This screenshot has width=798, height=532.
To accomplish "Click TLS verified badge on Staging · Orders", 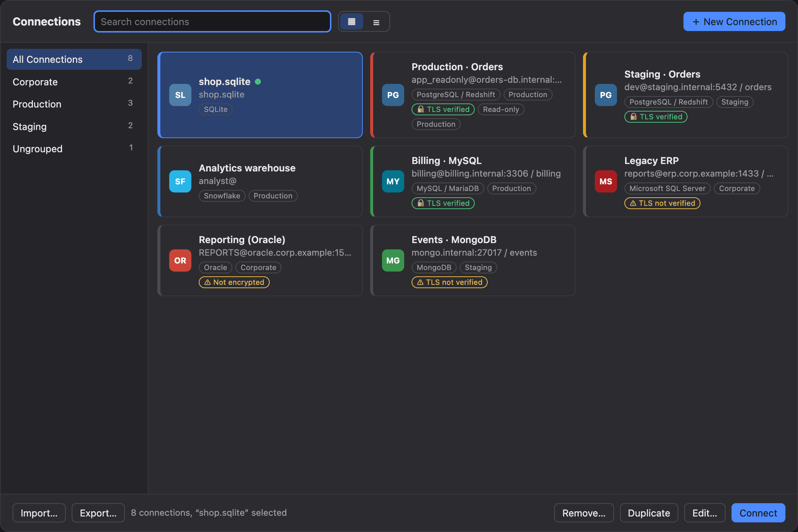I will [x=656, y=117].
